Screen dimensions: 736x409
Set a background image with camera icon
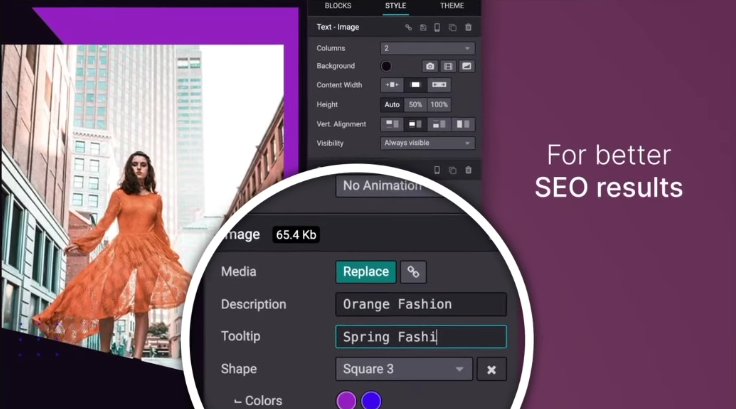click(x=430, y=66)
